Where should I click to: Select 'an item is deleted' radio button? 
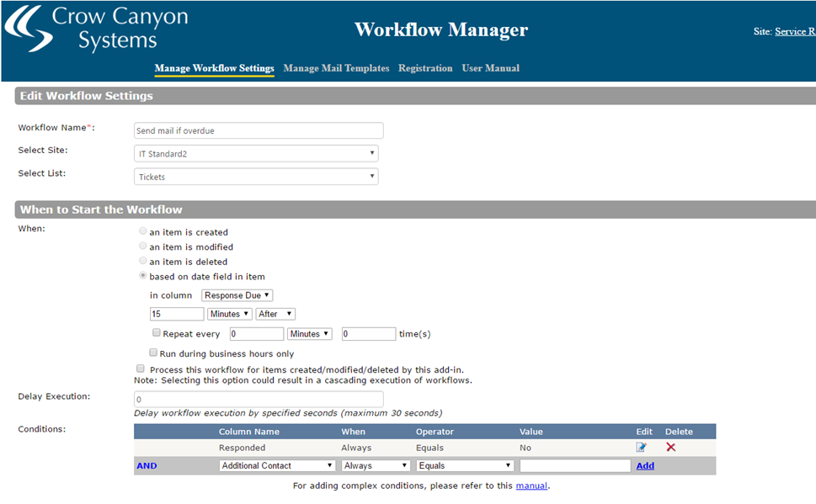pos(142,261)
